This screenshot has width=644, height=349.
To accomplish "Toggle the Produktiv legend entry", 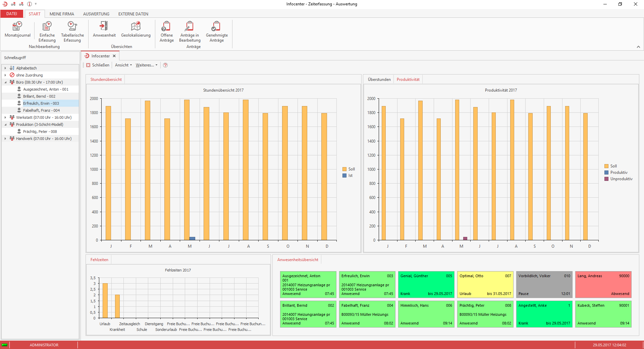I will tap(616, 172).
